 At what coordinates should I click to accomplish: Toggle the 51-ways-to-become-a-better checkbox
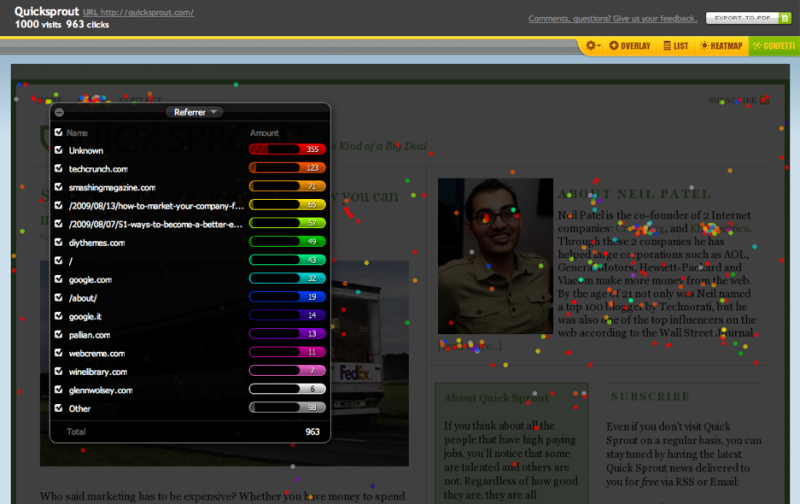[59, 223]
